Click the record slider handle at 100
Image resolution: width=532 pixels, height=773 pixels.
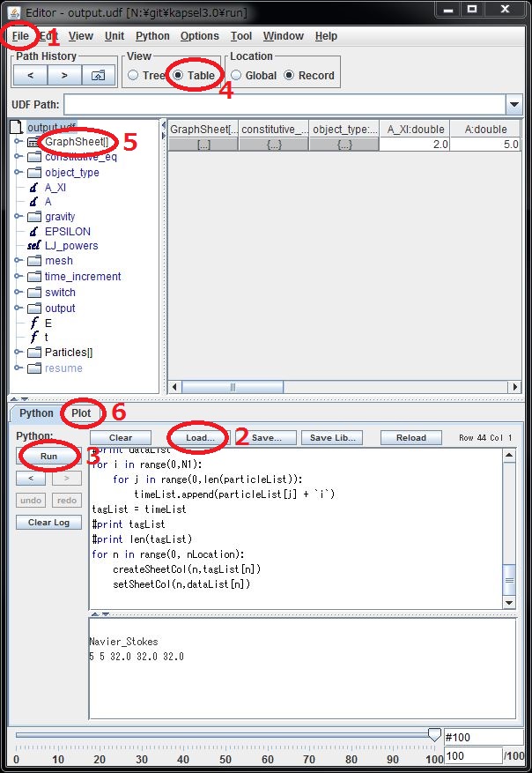point(433,735)
